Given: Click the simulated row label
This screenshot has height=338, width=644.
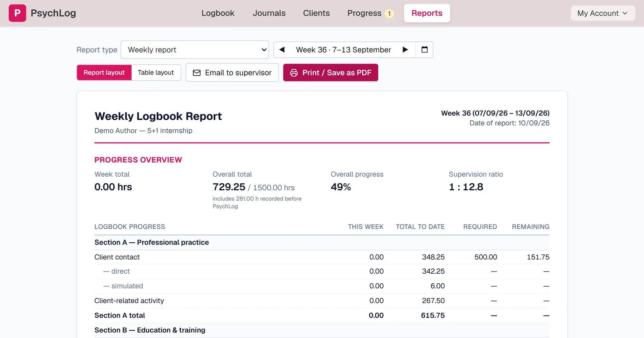Looking at the screenshot, I should (123, 286).
